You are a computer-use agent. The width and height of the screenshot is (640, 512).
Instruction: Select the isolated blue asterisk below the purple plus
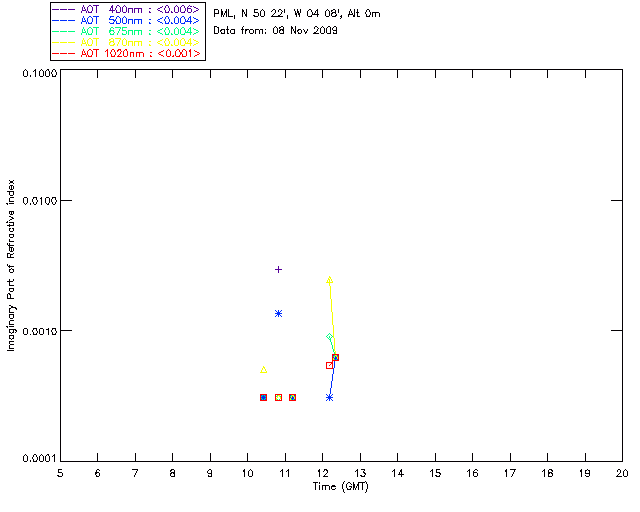coord(278,314)
